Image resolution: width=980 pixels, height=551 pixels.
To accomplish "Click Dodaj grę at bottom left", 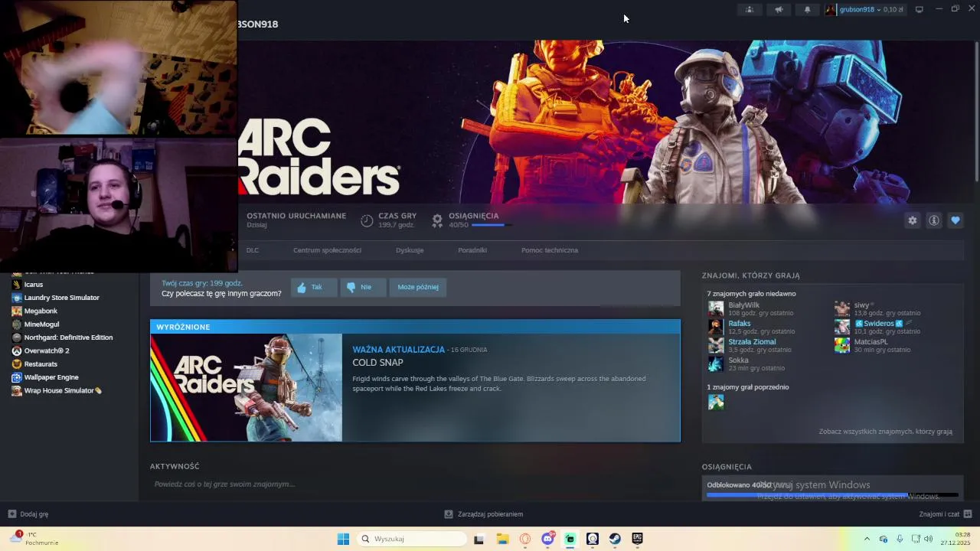I will coord(28,514).
